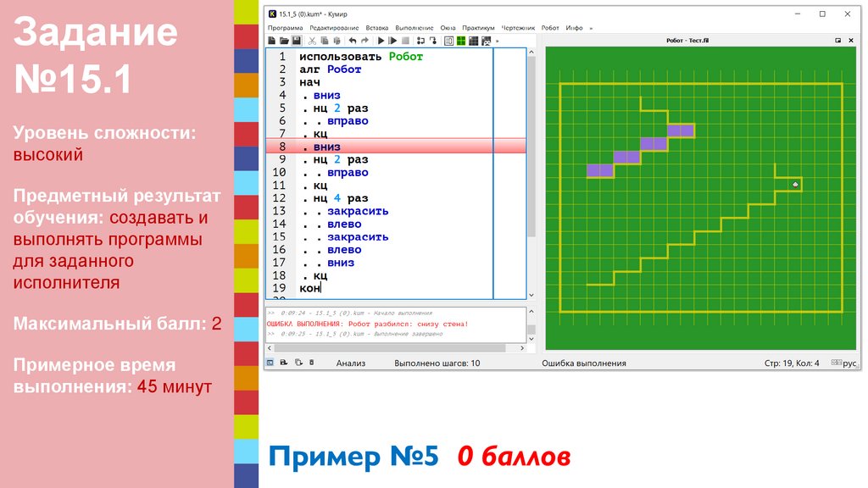The image size is (868, 488).
Task: Click line 3 'нач' keyword
Action: click(309, 82)
